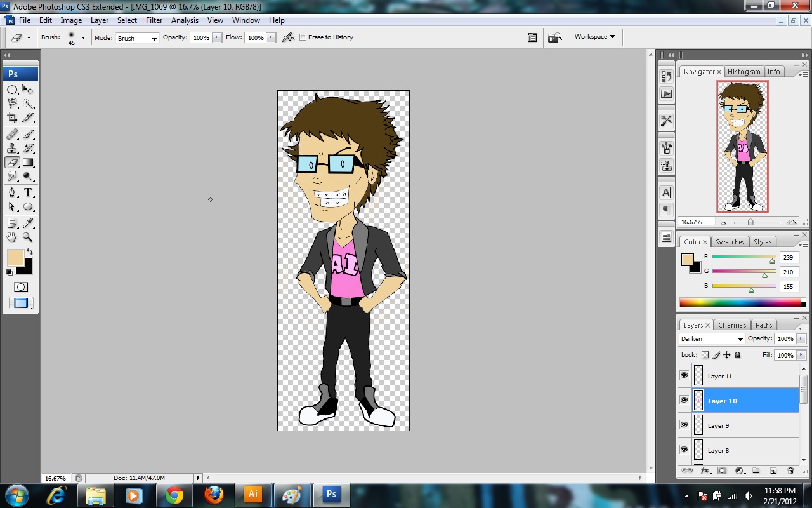This screenshot has width=812, height=508.
Task: Open the Tool Presets panel icon
Action: pyautogui.click(x=666, y=120)
